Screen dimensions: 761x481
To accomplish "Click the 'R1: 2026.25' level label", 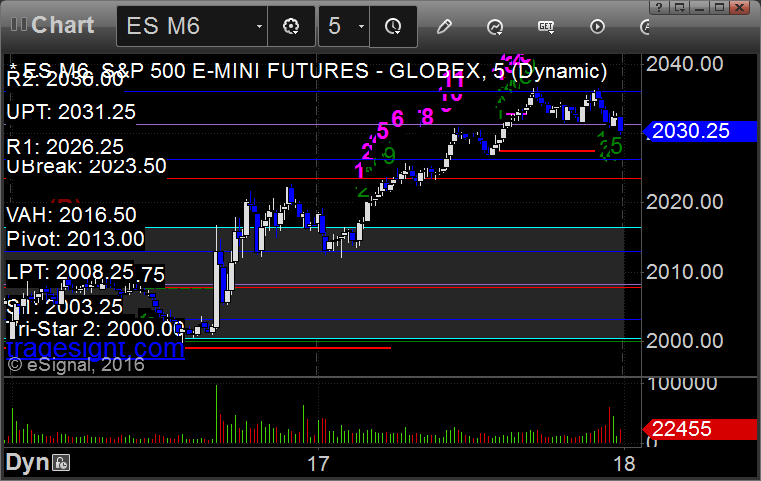I will point(65,147).
